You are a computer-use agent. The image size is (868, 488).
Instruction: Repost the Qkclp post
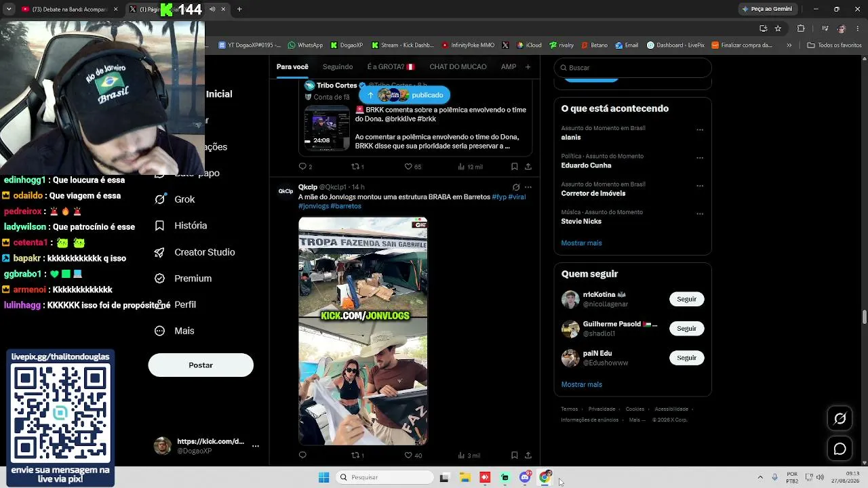point(357,455)
